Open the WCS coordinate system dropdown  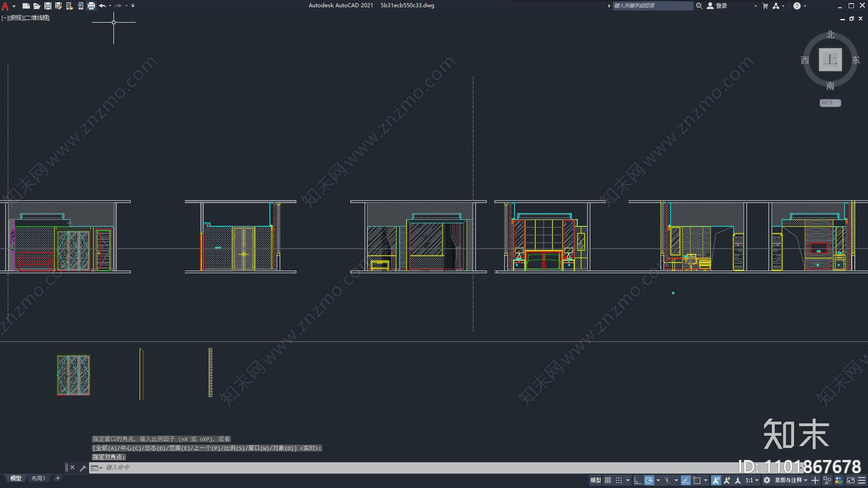(x=830, y=102)
